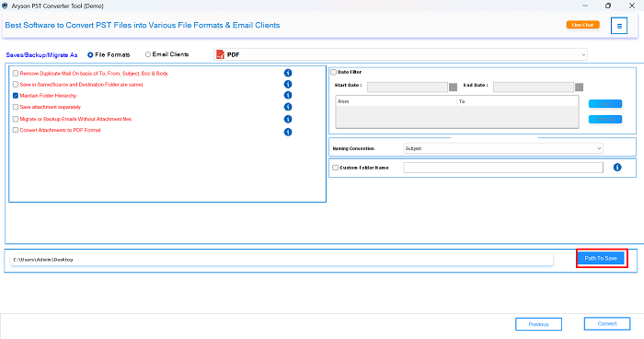Viewport: 644px width, 339px height.
Task: Check Migrate or Backup Emails Without Attachment
Action: point(16,119)
